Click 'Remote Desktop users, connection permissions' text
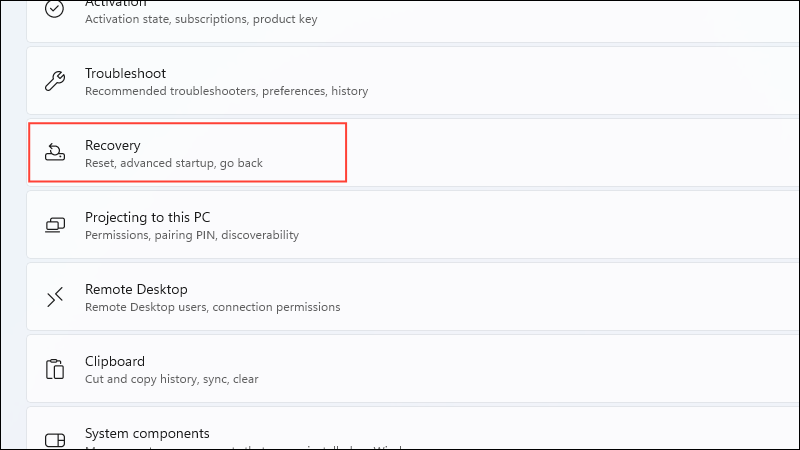Image resolution: width=800 pixels, height=450 pixels. point(212,307)
